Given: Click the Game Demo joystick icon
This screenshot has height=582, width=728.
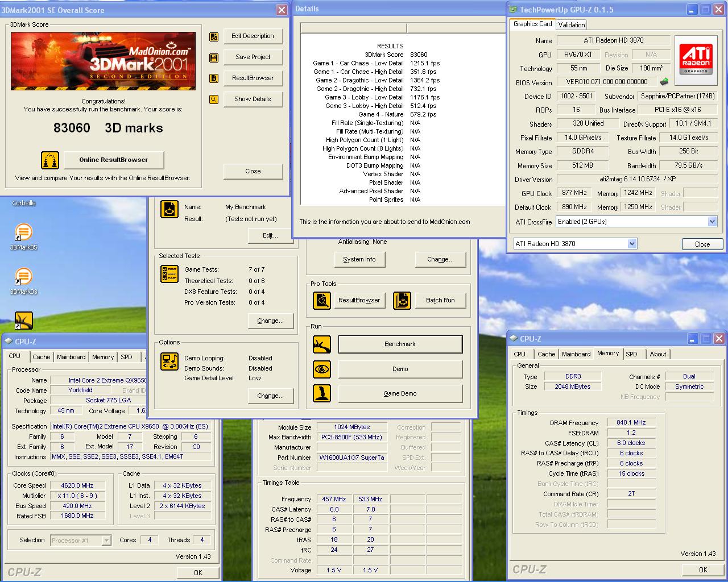Looking at the screenshot, I should (x=322, y=393).
